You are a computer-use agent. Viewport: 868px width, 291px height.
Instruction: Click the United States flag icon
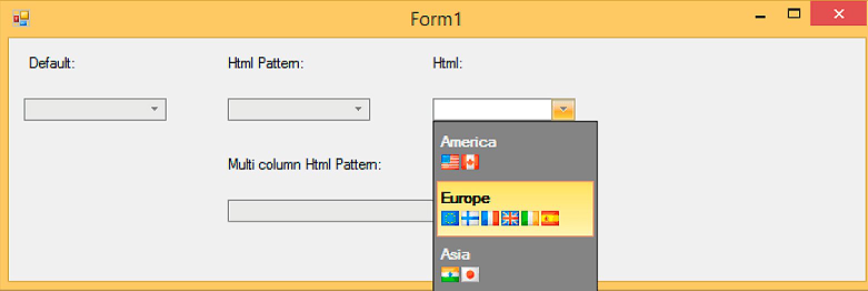click(x=450, y=162)
